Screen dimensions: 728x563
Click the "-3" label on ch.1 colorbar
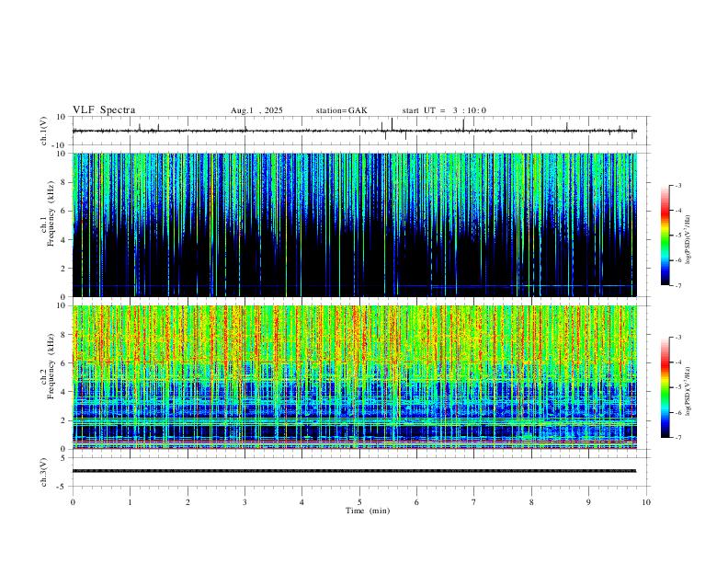(x=678, y=185)
